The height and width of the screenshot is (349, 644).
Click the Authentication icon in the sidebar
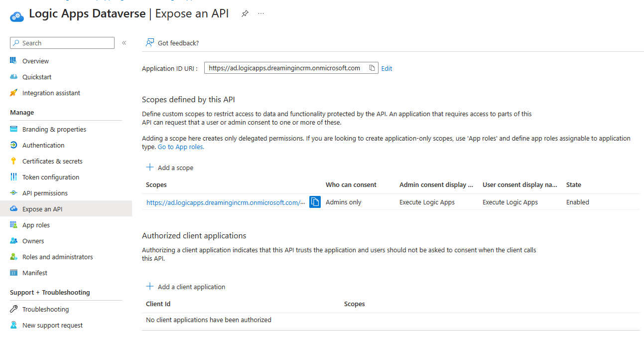point(13,145)
